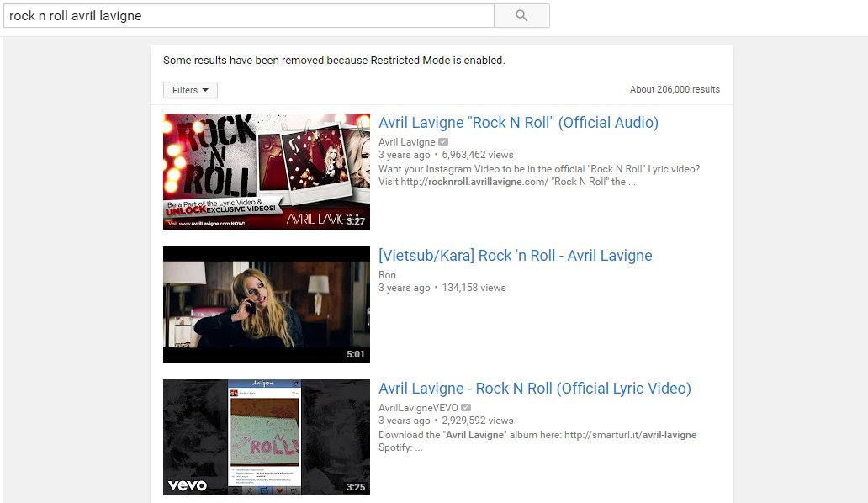Viewport: 868px width, 503px height.
Task: Visit the Avril Lavigne channel link
Action: tap(407, 142)
